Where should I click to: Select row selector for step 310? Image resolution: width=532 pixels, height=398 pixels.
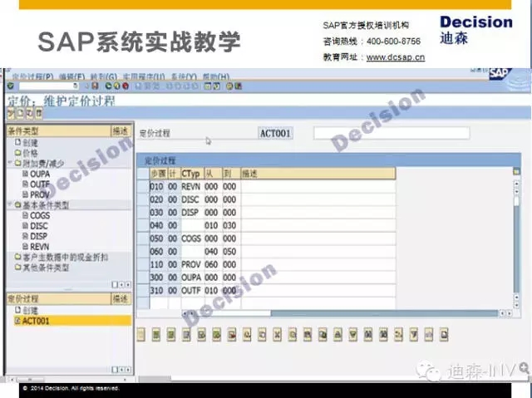pos(143,291)
